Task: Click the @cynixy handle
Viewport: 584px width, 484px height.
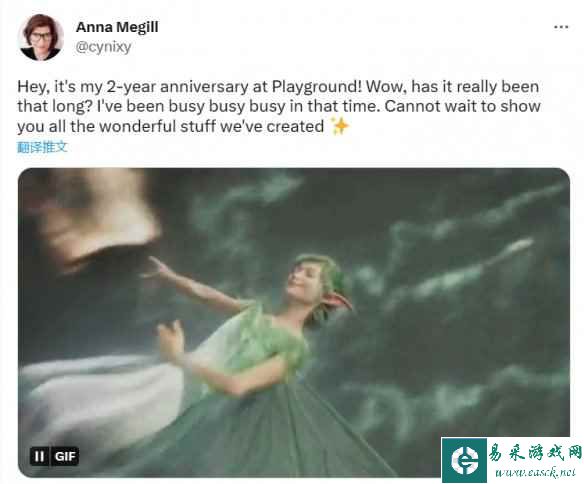Action: pyautogui.click(x=103, y=47)
